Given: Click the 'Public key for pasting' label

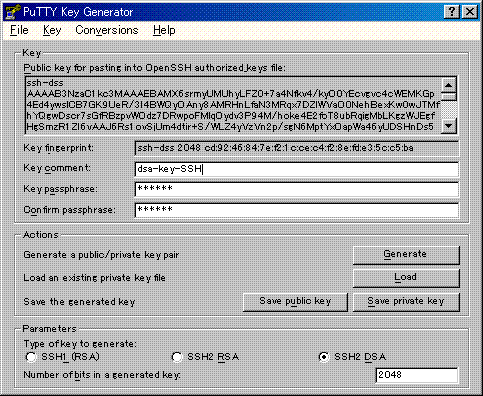Looking at the screenshot, I should [155, 68].
